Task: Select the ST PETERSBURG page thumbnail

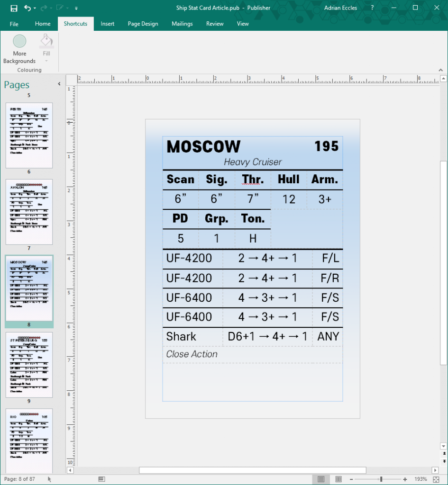Action: pyautogui.click(x=29, y=365)
